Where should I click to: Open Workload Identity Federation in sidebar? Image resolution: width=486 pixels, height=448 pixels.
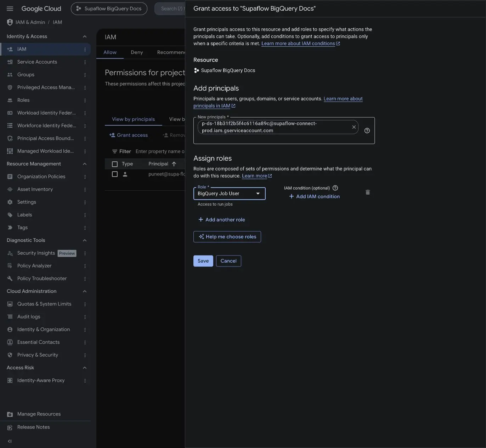coord(46,113)
